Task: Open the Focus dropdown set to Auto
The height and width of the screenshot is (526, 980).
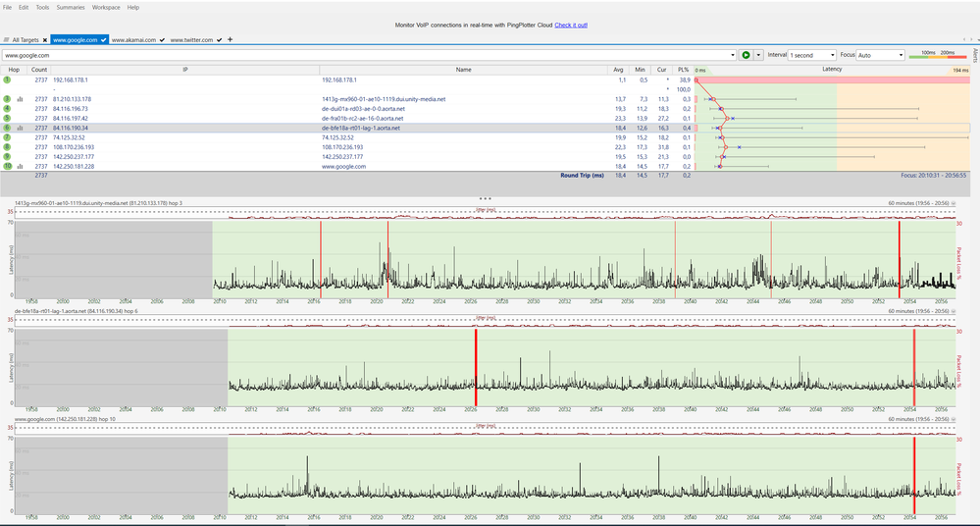Action: [880, 55]
